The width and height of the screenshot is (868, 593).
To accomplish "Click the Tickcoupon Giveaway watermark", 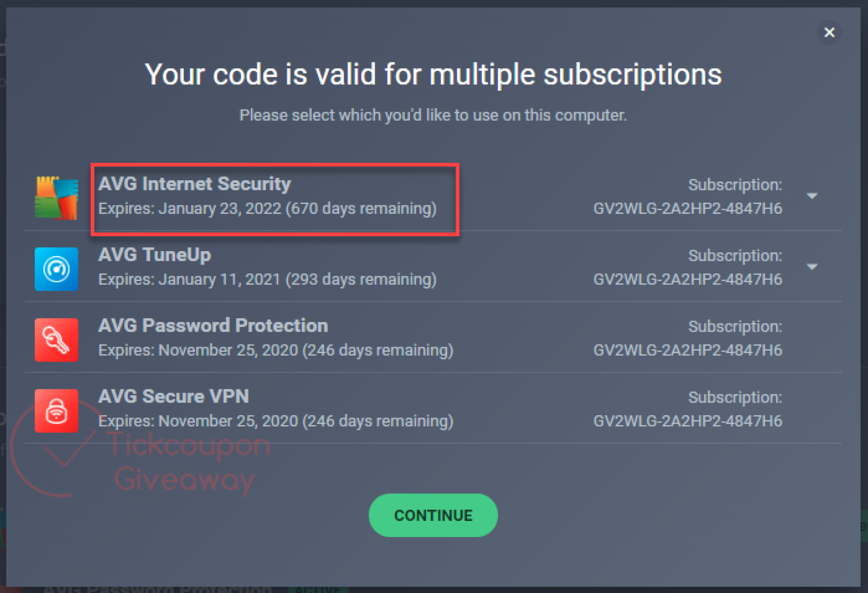I will click(186, 463).
